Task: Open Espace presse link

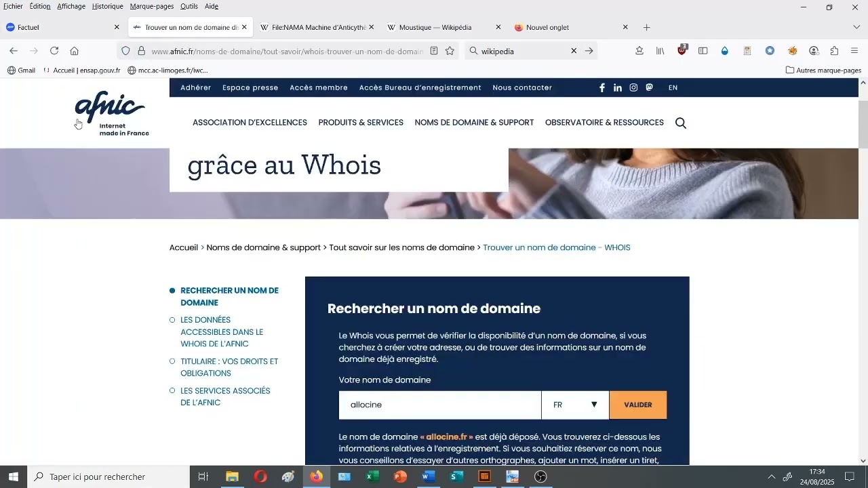Action: coord(250,87)
